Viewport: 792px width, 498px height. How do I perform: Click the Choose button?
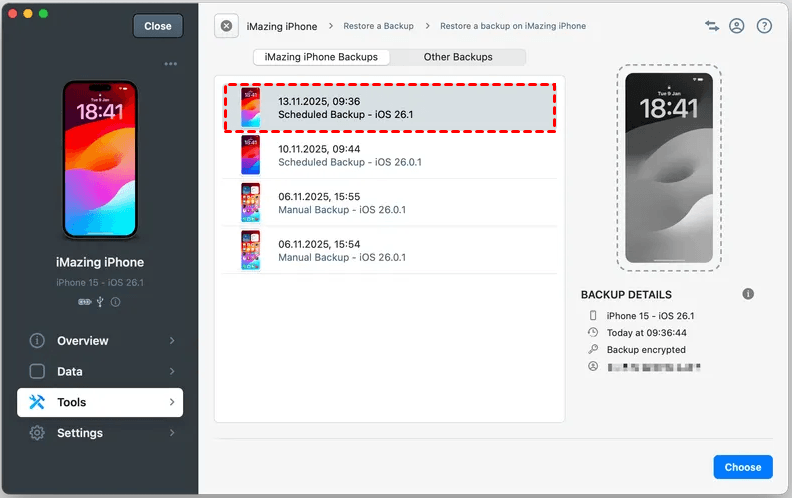(743, 467)
